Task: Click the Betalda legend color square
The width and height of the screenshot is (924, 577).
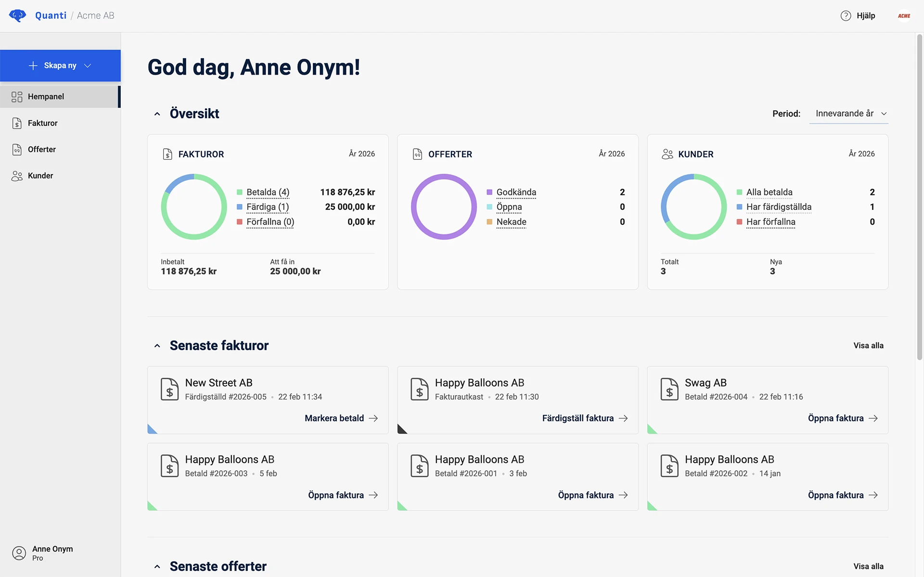Action: tap(239, 192)
